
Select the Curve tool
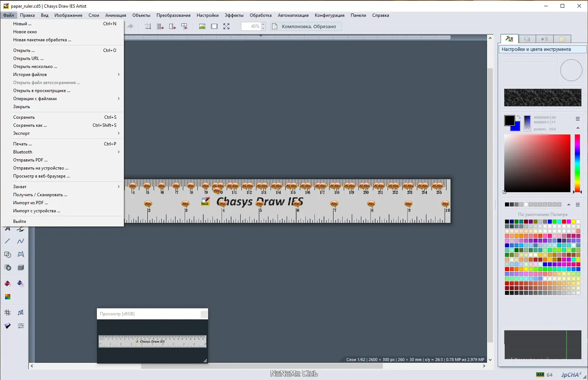[20, 241]
